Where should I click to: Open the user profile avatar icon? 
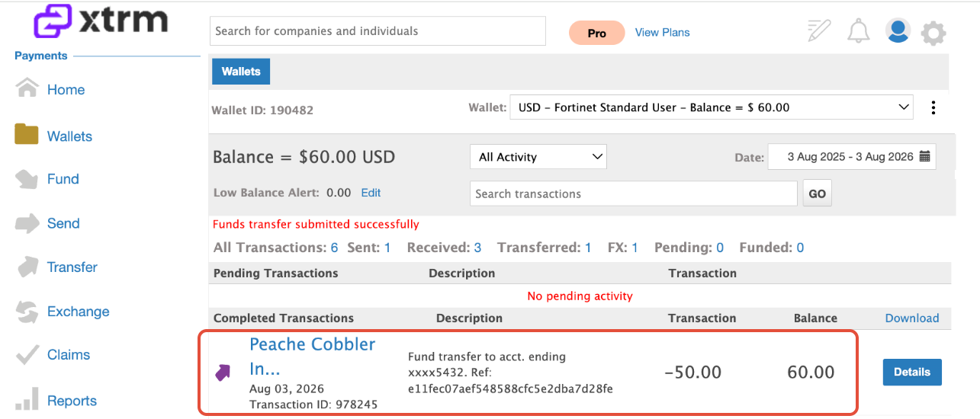point(898,30)
